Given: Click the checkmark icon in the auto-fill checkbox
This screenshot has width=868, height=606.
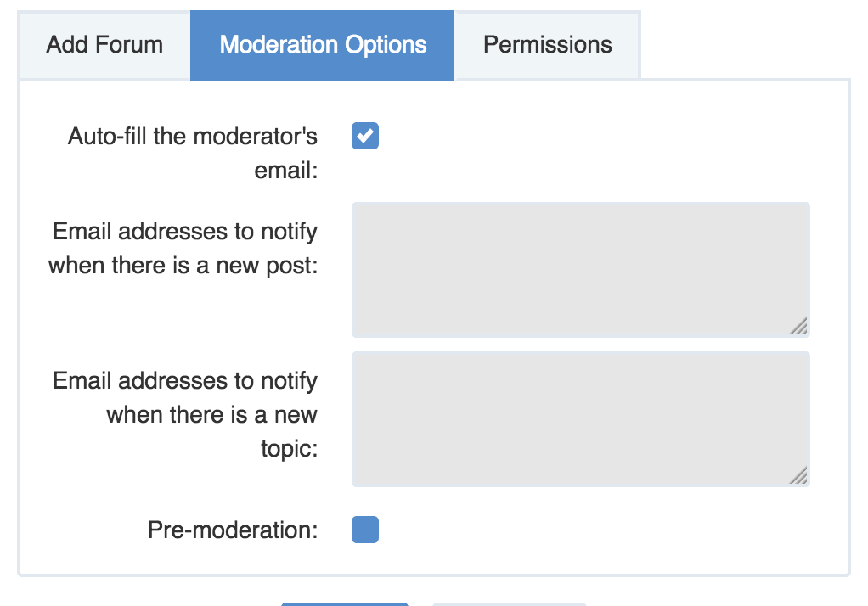Looking at the screenshot, I should (x=364, y=136).
